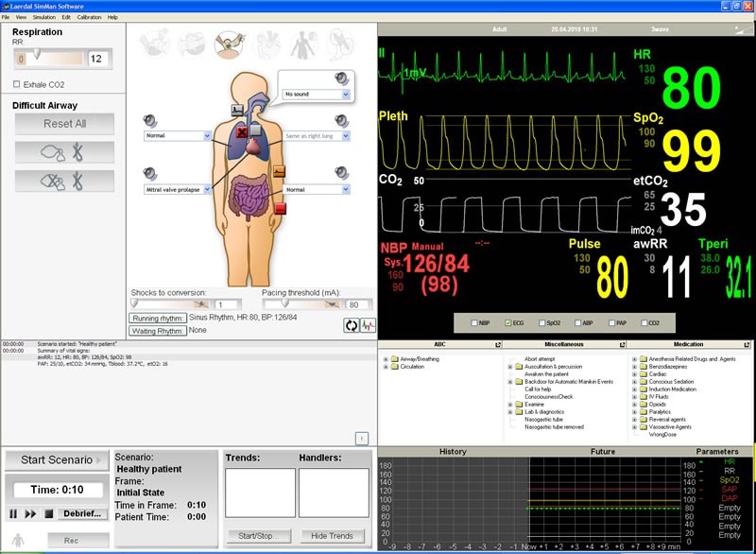Click the red X icon on the lung
Image resolution: width=756 pixels, height=554 pixels.
pos(242,131)
